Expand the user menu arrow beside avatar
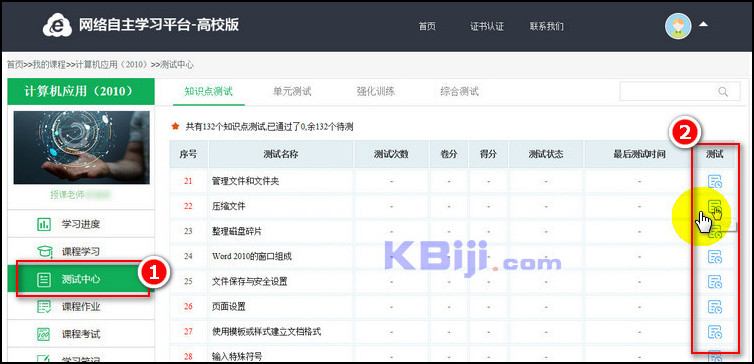 coord(703,24)
